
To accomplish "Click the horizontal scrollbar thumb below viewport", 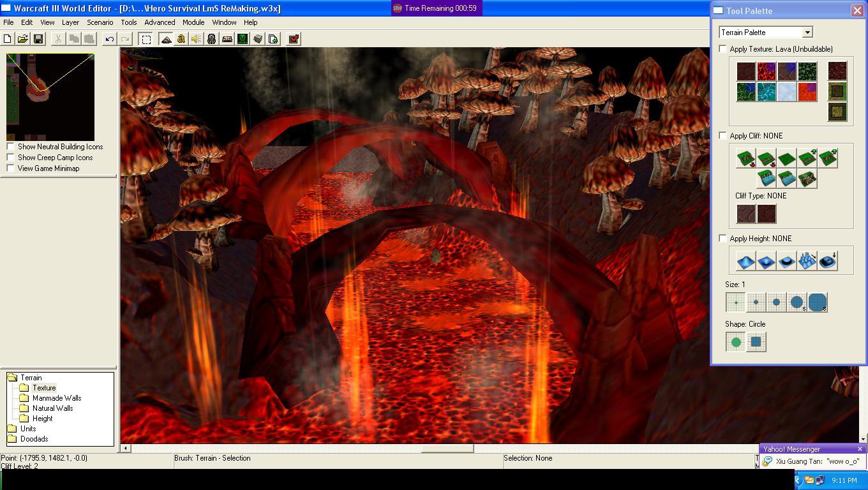I will (x=447, y=449).
